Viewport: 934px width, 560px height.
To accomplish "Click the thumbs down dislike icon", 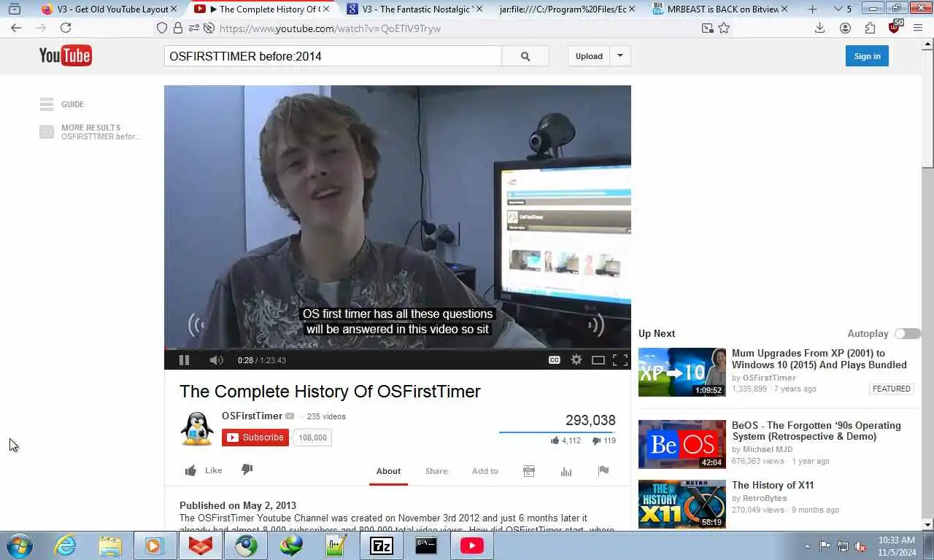I will pyautogui.click(x=247, y=470).
